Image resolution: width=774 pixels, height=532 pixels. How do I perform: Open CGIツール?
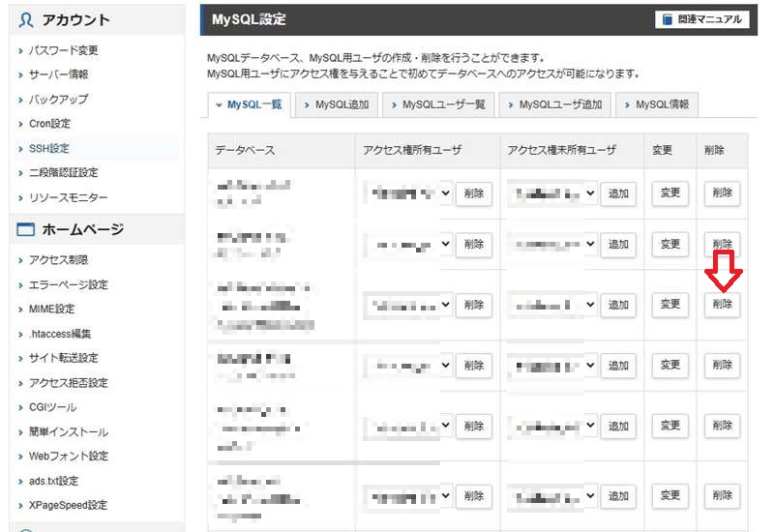click(53, 407)
